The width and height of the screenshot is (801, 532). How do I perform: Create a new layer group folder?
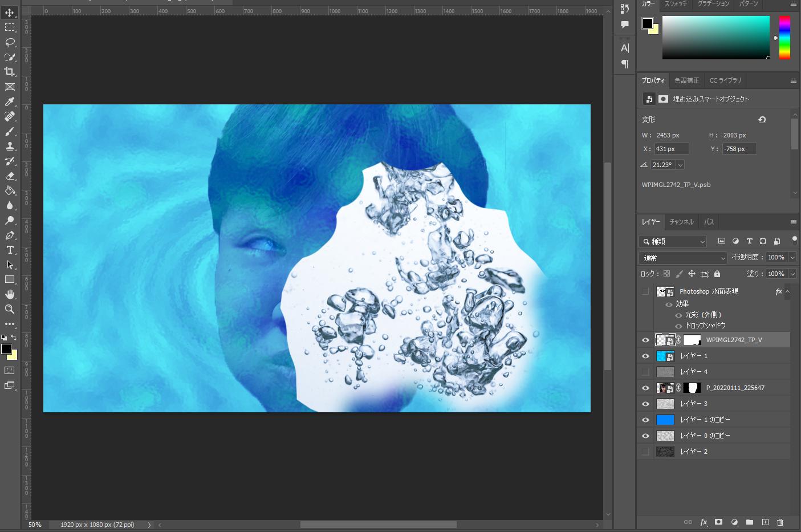pos(749,522)
